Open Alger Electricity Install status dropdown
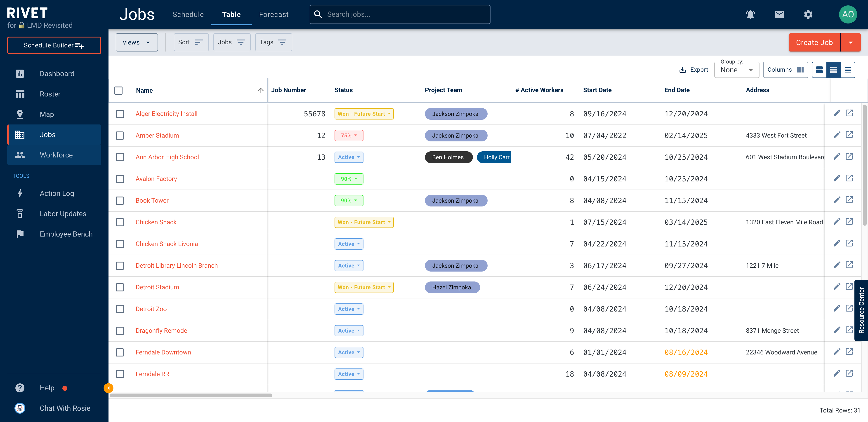Viewport: 868px width, 422px height. (363, 114)
